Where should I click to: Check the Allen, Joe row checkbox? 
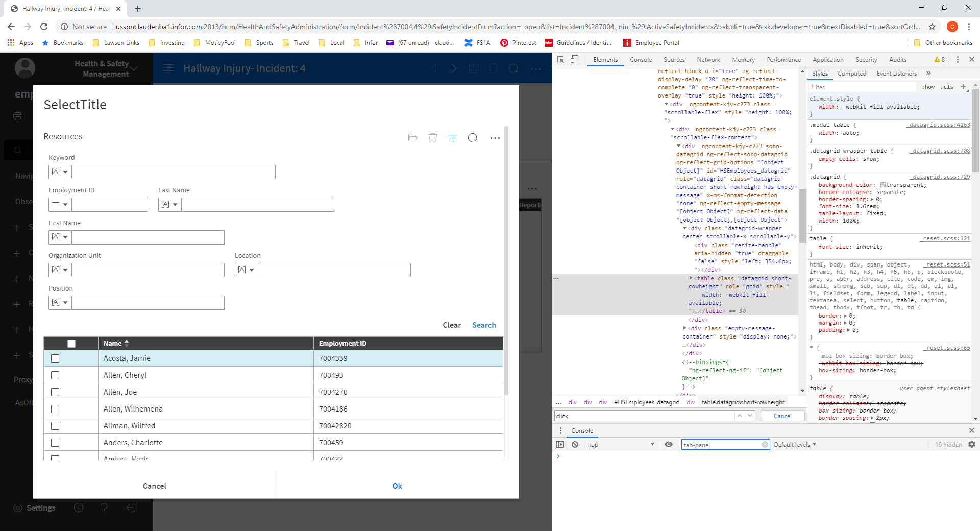coord(55,392)
